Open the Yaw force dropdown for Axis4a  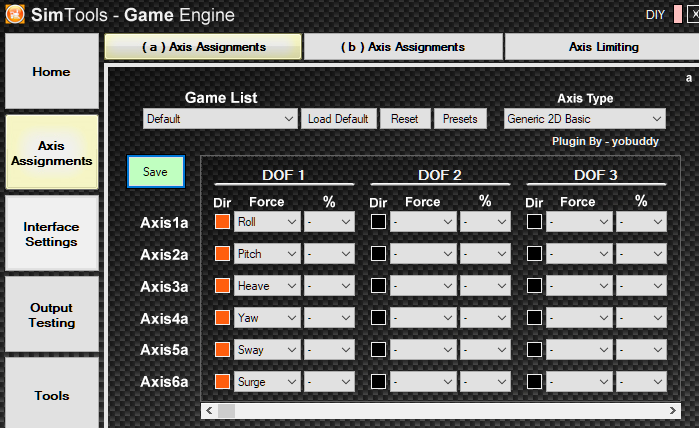point(267,317)
